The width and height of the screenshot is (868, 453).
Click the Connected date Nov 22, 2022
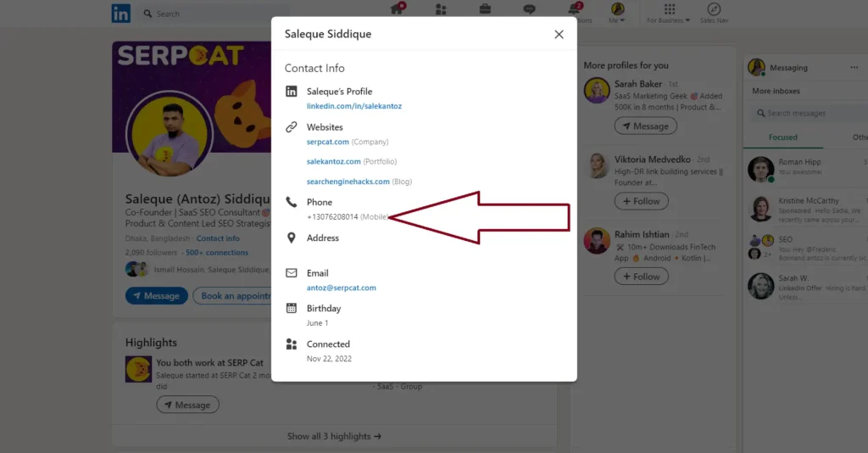coord(330,359)
